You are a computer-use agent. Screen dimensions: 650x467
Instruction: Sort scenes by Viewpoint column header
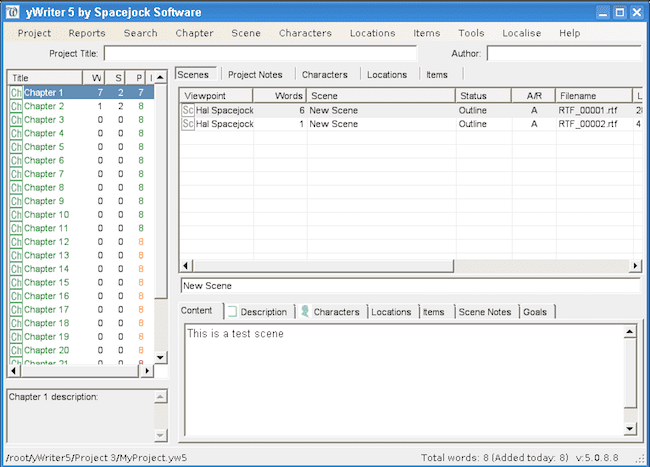217,96
